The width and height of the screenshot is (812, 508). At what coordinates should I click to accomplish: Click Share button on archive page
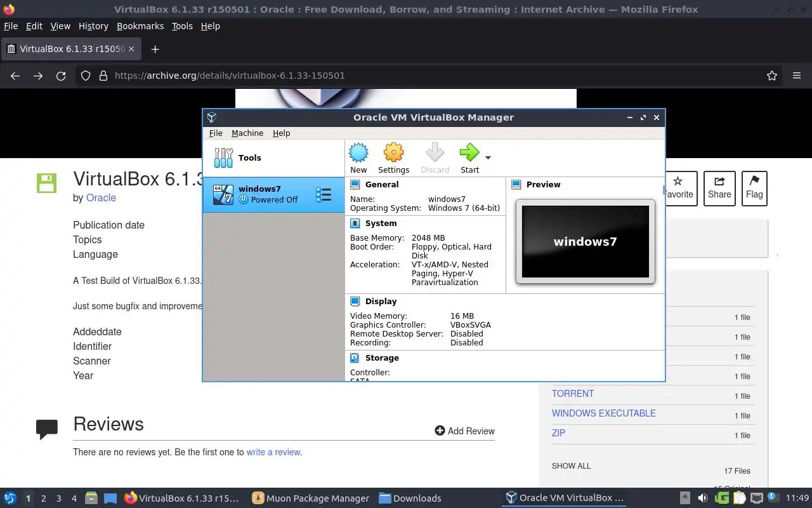719,189
